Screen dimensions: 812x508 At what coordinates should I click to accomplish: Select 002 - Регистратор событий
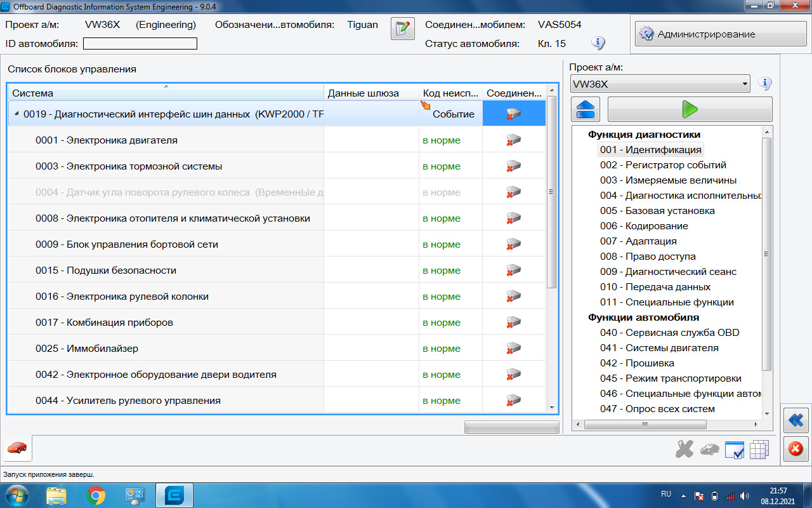pos(663,165)
